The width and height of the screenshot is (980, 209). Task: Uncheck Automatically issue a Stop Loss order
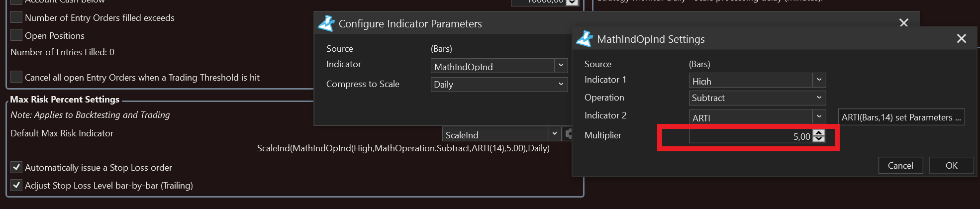[16, 167]
